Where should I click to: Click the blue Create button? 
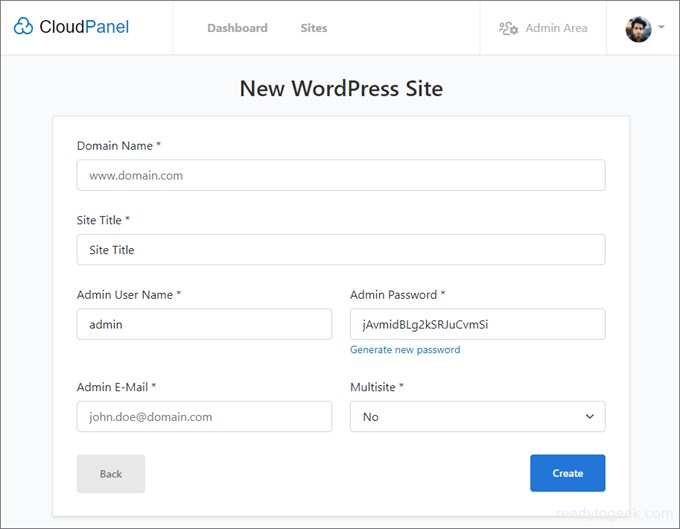pos(568,473)
